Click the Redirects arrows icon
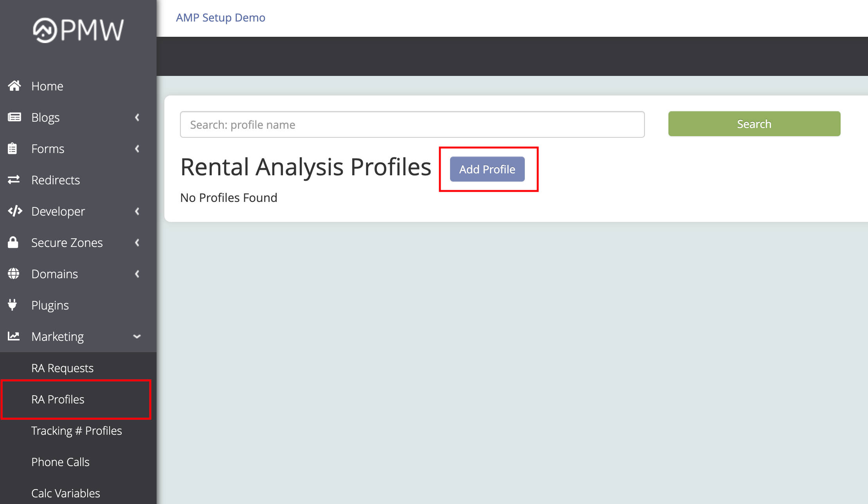Image resolution: width=868 pixels, height=504 pixels. click(14, 180)
